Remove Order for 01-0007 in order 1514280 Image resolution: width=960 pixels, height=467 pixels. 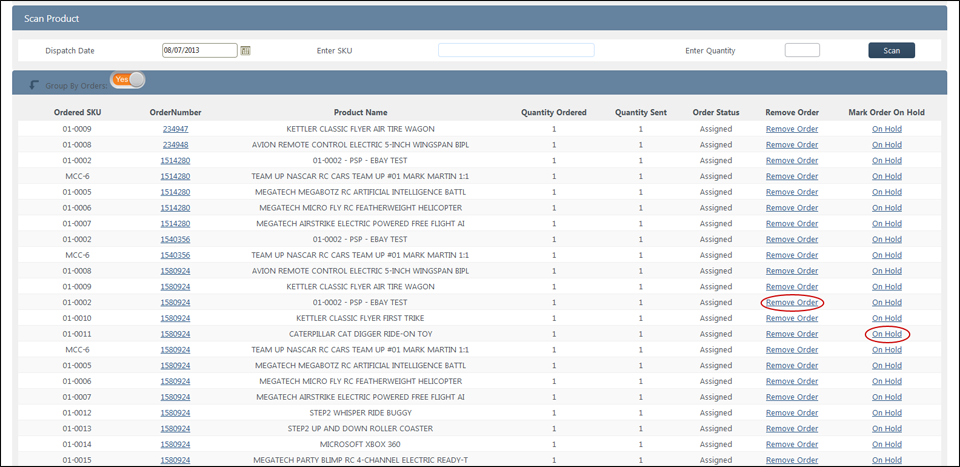(x=792, y=223)
